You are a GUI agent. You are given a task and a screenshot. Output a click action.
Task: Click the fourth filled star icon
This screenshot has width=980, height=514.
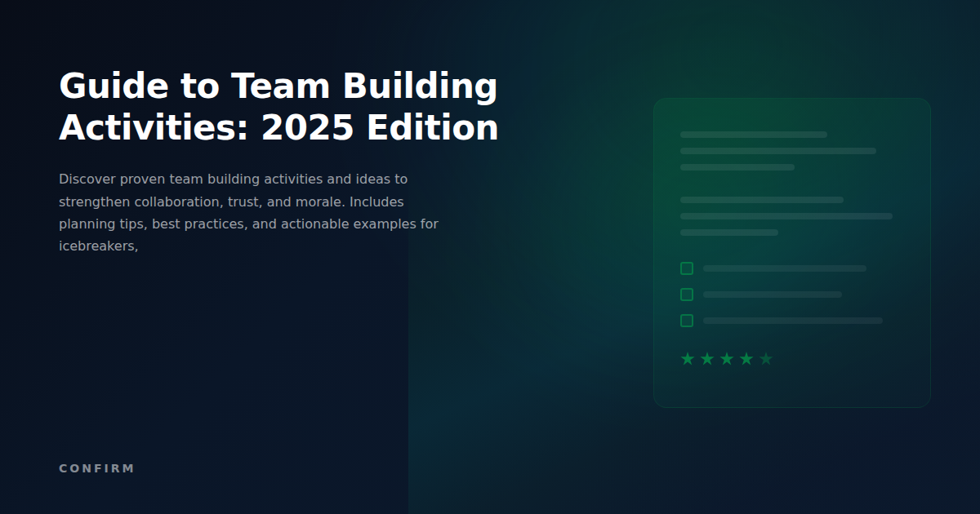coord(746,357)
